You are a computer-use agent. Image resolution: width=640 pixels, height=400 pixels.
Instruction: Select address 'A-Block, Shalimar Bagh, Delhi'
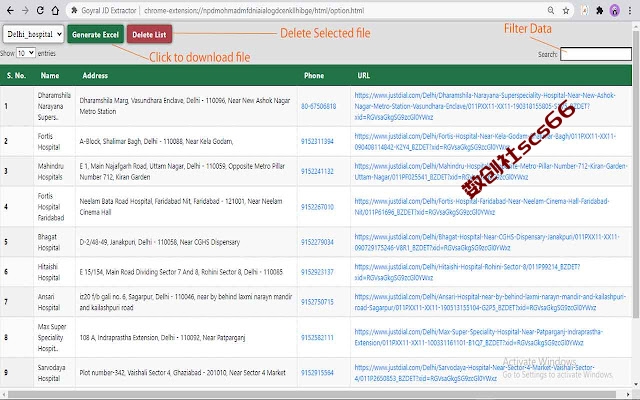[x=156, y=141]
